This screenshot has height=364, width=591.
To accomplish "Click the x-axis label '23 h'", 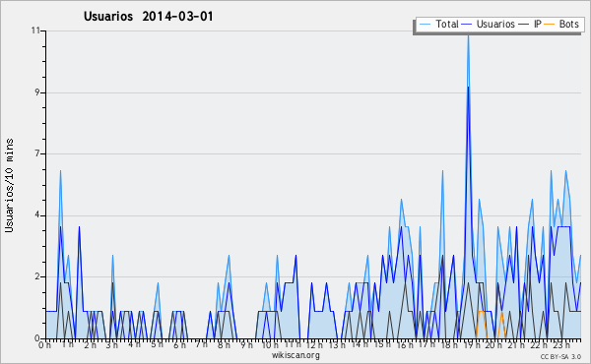I will (561, 344).
